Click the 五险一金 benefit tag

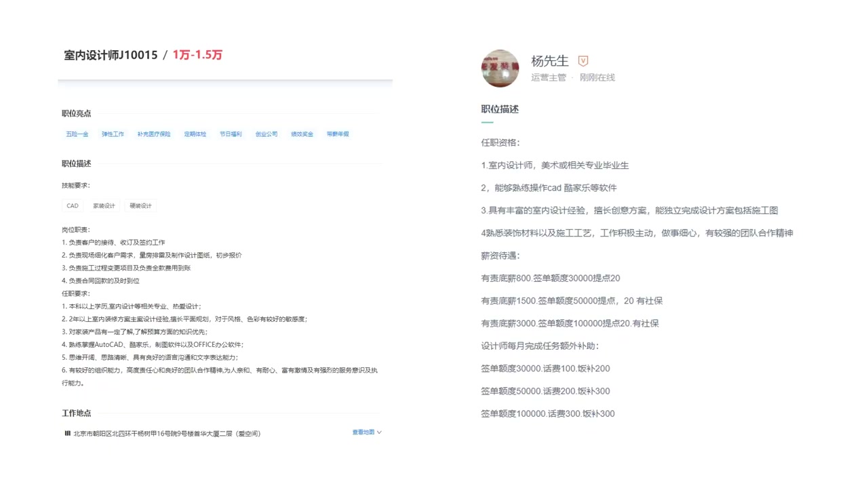(77, 134)
